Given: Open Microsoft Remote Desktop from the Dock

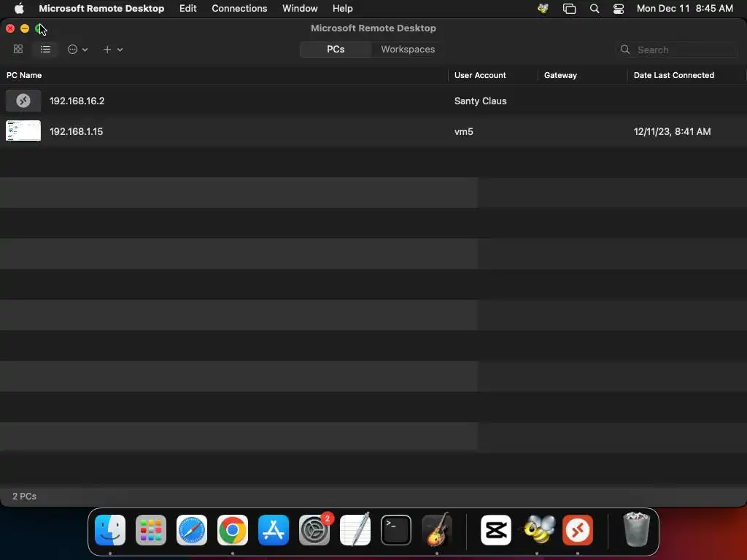Looking at the screenshot, I should point(578,530).
